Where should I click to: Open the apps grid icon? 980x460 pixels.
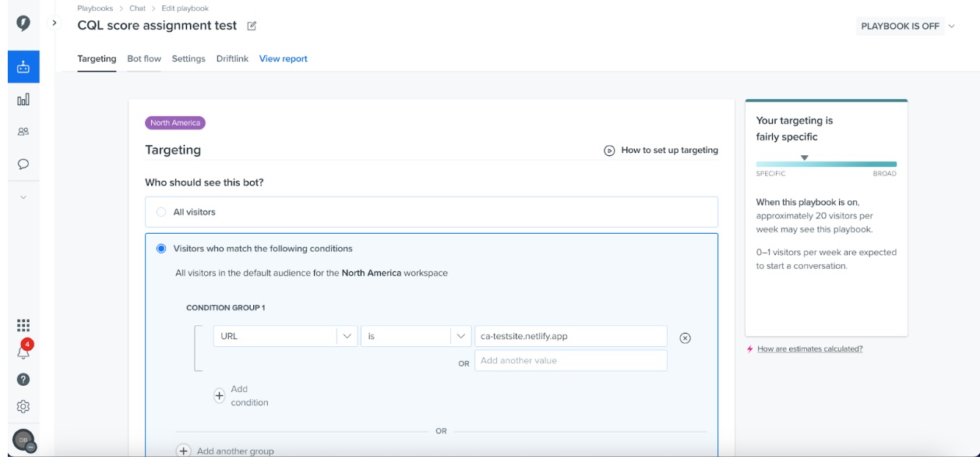(x=23, y=326)
